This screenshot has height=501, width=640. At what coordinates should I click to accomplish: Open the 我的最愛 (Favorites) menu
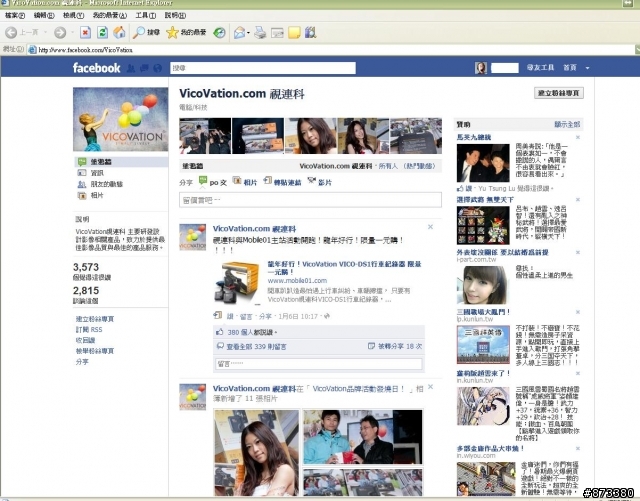coord(109,16)
